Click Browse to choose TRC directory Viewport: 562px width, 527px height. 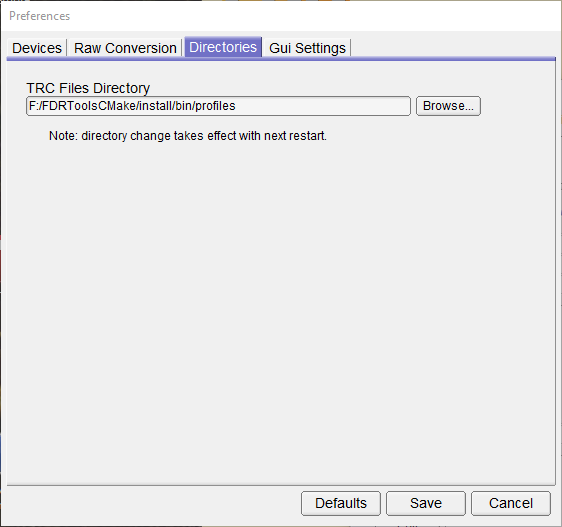[448, 106]
